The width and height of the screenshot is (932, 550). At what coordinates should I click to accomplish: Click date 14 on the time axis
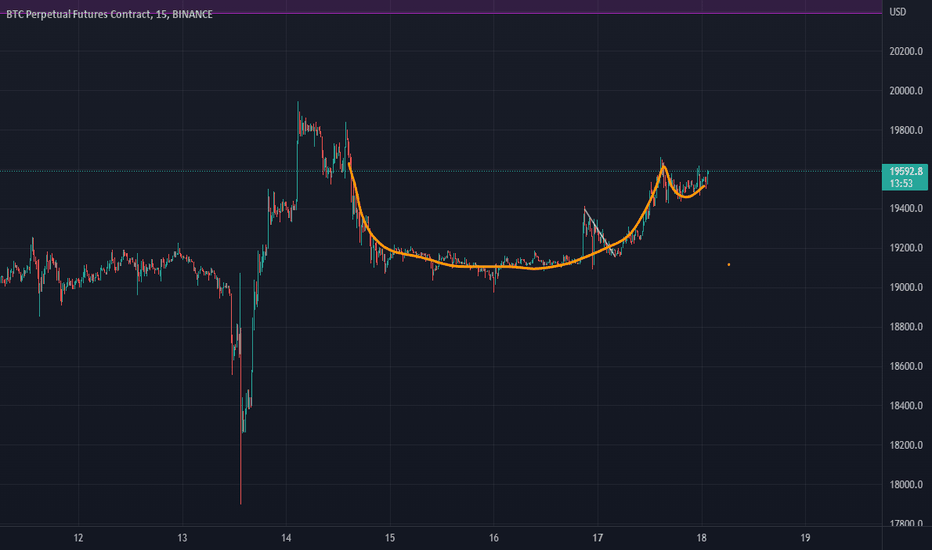286,538
